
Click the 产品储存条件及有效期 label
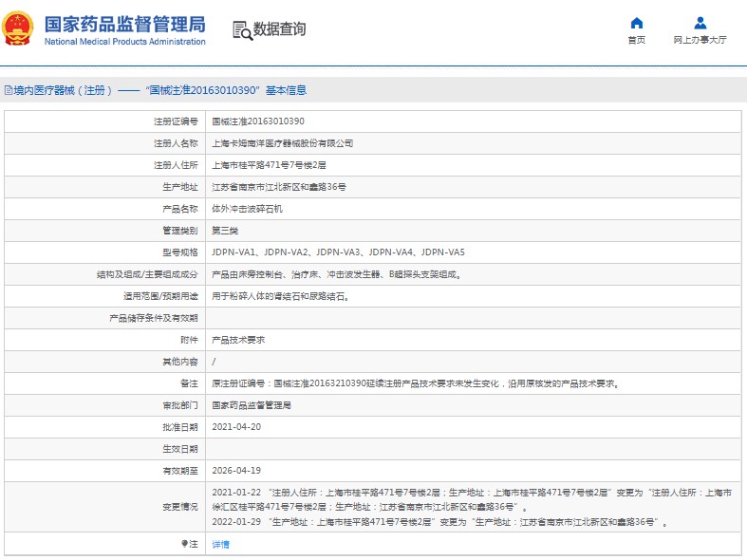154,318
